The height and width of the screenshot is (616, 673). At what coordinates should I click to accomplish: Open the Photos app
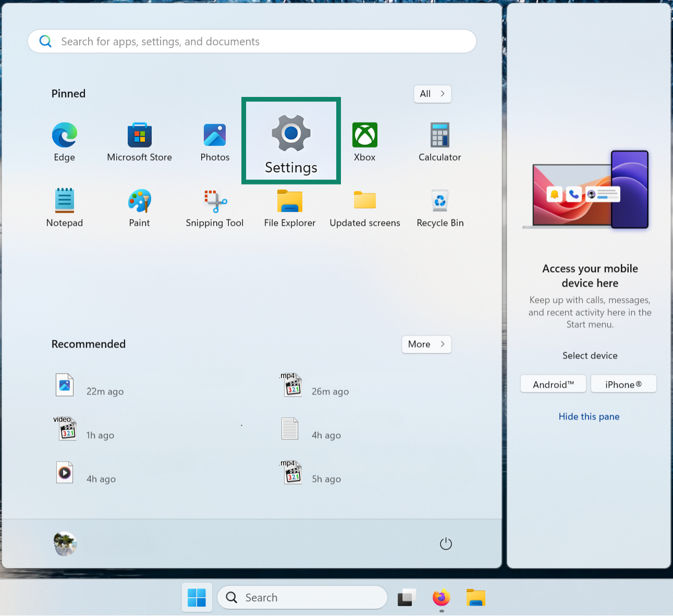tap(215, 142)
